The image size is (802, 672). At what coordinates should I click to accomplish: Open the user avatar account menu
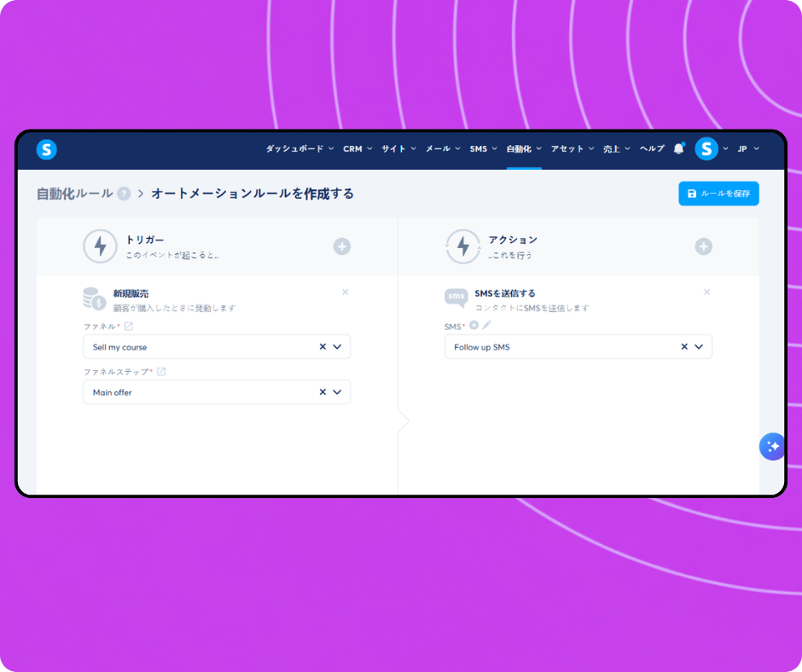pyautogui.click(x=706, y=149)
